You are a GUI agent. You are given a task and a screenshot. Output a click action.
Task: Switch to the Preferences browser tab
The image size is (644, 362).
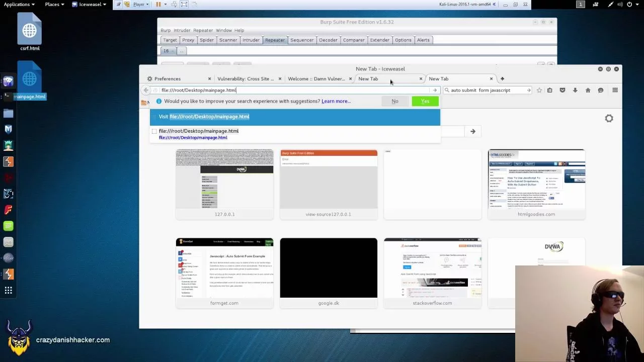[168, 79]
